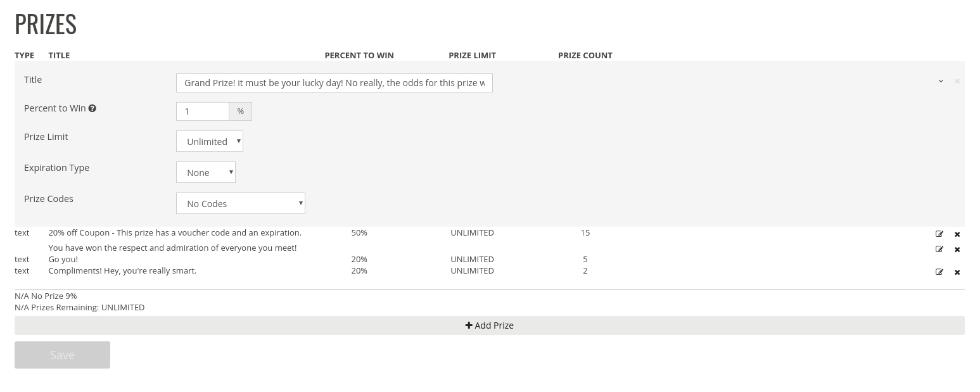Click the Prize Count column header

click(585, 55)
